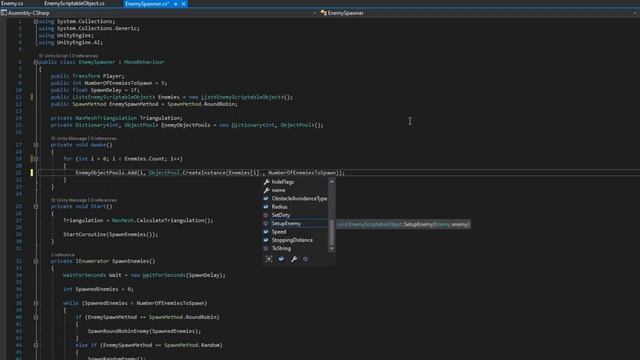The image size is (640, 360).
Task: Click NavMesh.CalculateTriangulation() call
Action: pos(162,220)
